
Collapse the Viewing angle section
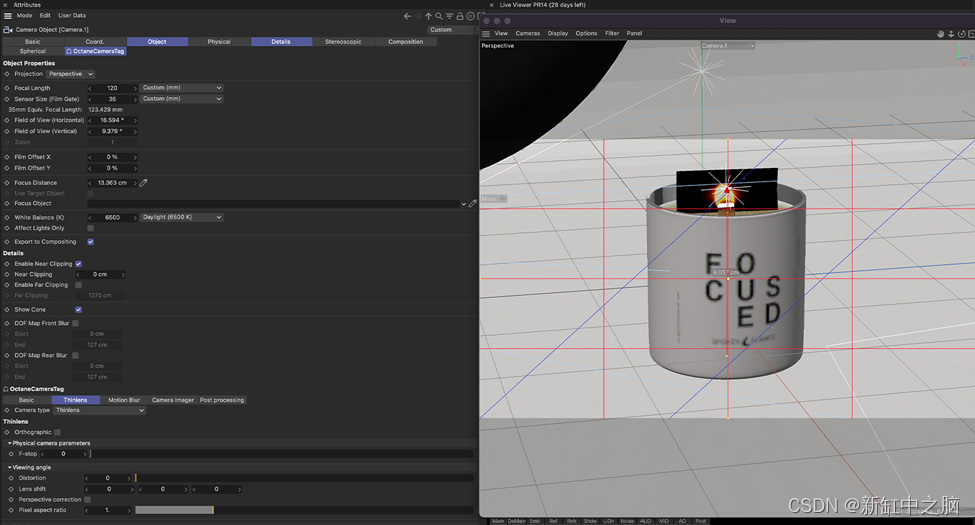tap(10, 468)
